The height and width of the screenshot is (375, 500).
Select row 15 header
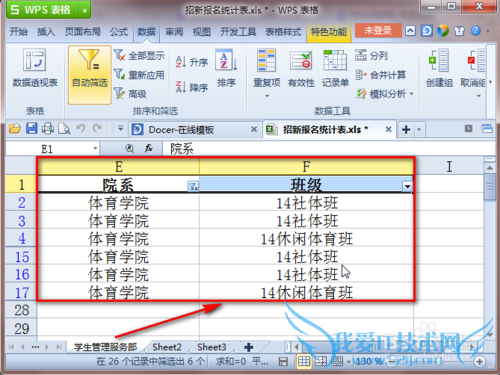point(22,257)
